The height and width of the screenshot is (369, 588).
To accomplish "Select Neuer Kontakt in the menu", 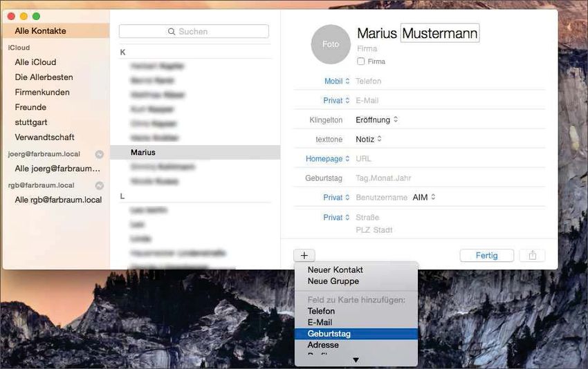I will 336,270.
